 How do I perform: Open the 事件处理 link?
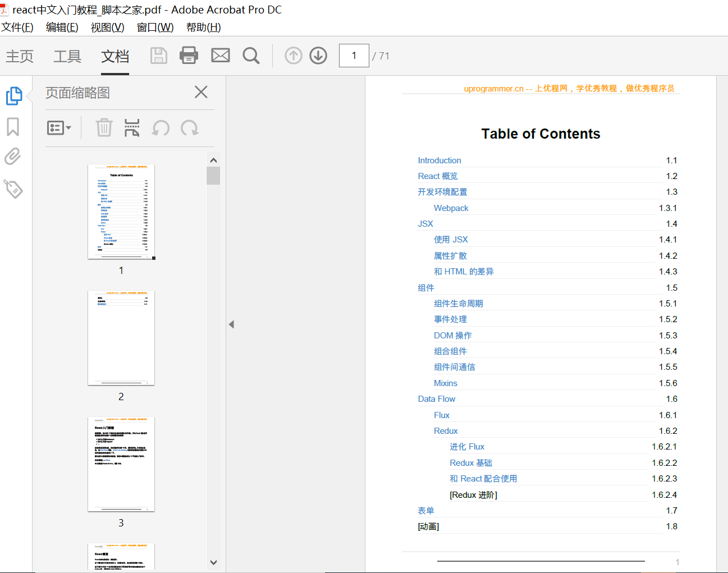pos(450,319)
